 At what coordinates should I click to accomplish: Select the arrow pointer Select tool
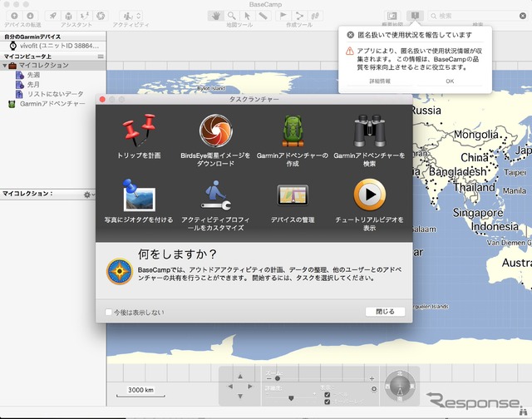(x=248, y=16)
